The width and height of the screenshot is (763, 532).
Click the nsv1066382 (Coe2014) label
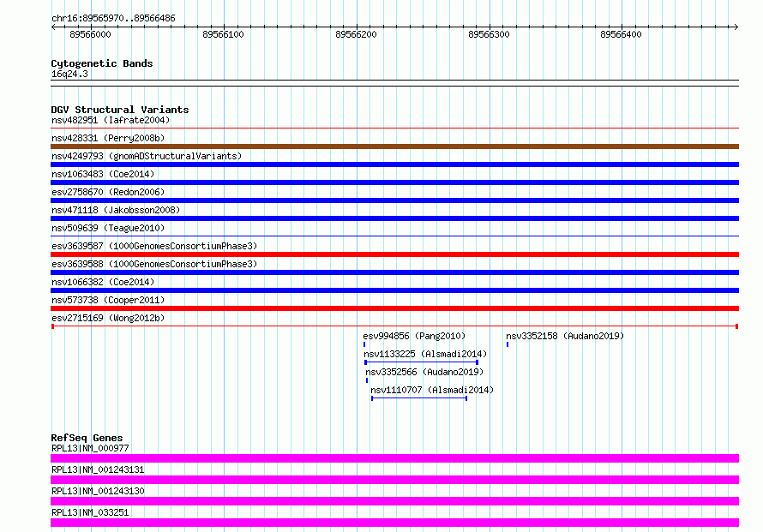pyautogui.click(x=103, y=282)
